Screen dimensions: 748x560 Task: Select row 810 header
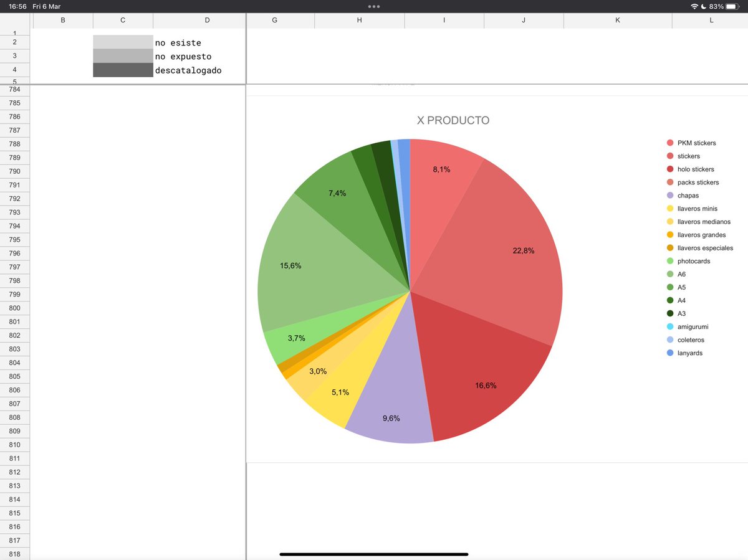15,445
